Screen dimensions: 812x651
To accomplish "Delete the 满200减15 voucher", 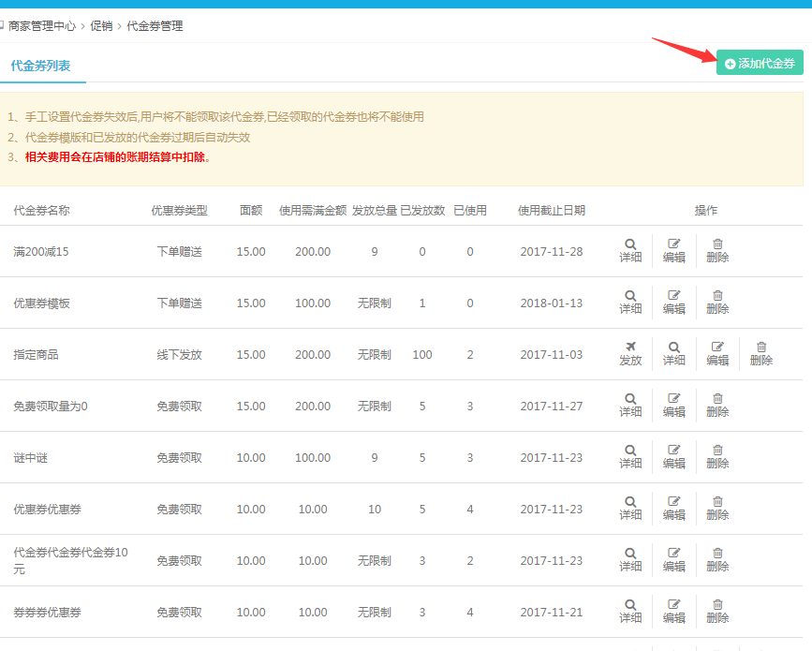I will click(x=717, y=250).
